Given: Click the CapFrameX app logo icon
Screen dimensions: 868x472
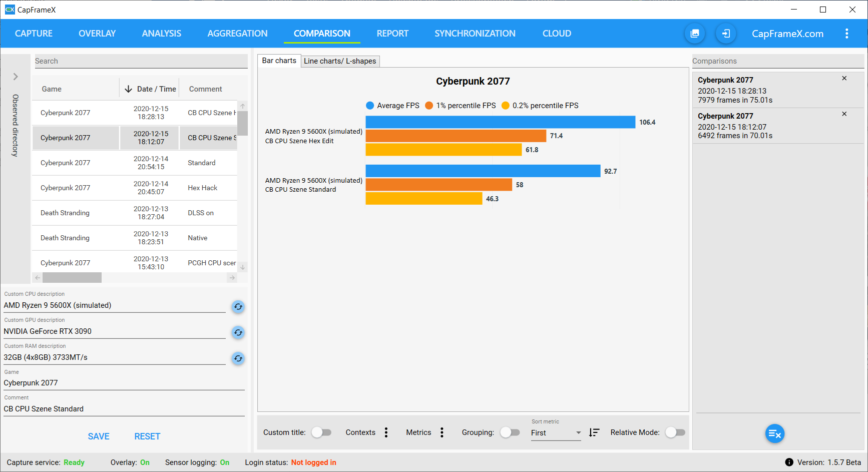Looking at the screenshot, I should tap(10, 10).
